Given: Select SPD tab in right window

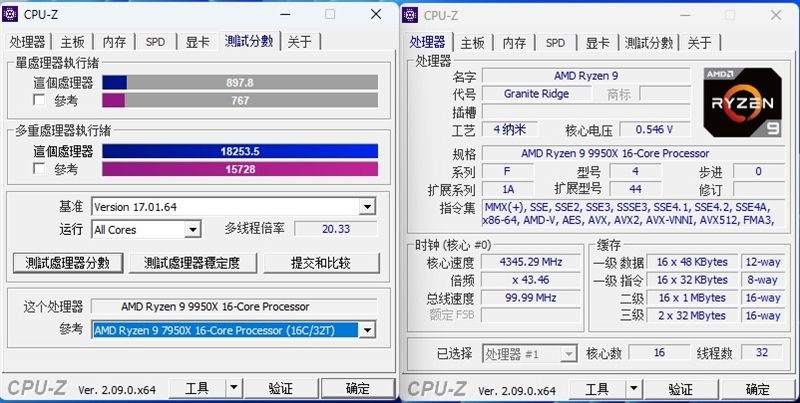Looking at the screenshot, I should point(555,43).
